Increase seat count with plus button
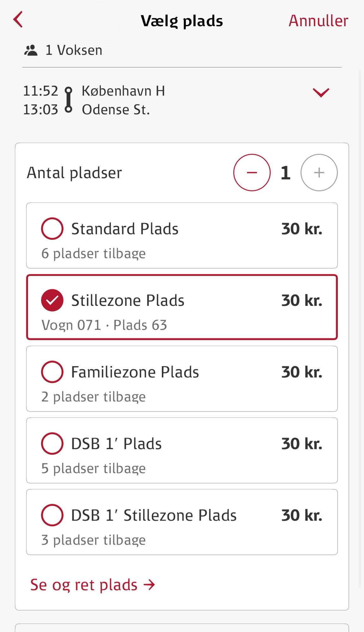Viewport: 364px width, 632px height. pyautogui.click(x=319, y=172)
